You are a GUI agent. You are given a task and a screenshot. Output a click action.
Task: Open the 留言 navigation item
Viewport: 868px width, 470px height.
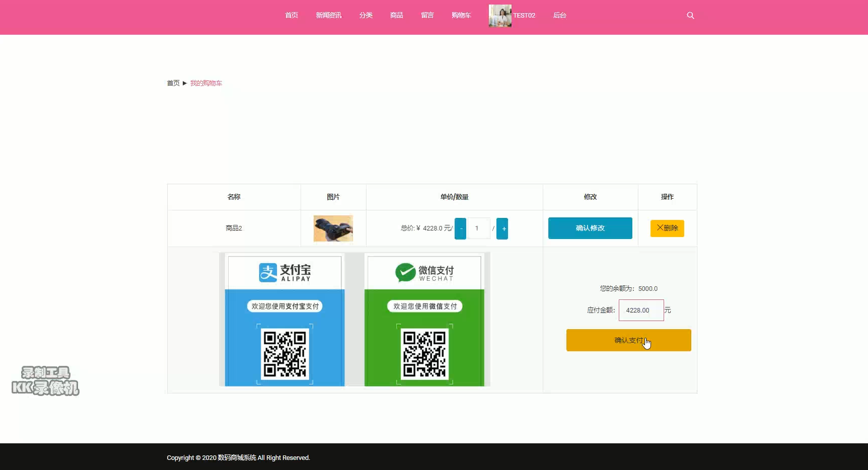tap(427, 15)
